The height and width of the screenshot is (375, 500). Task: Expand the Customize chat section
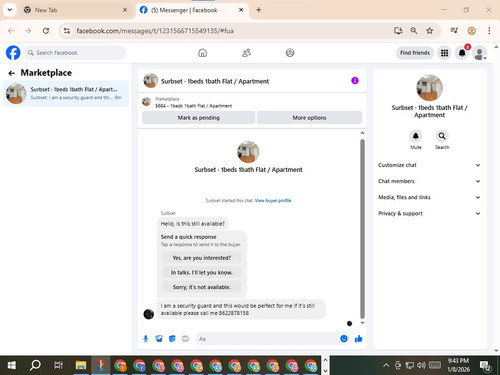tap(429, 165)
